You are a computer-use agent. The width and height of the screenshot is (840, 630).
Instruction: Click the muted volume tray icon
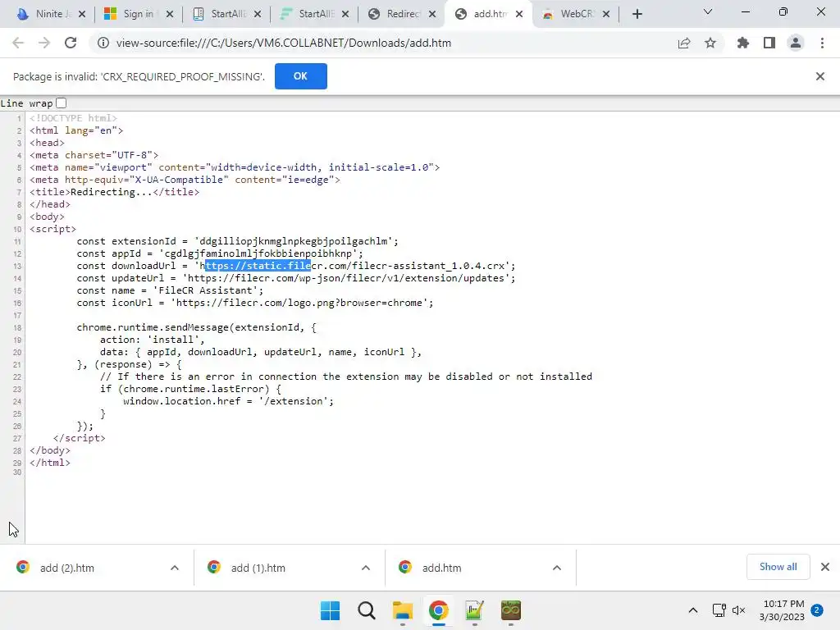pyautogui.click(x=739, y=610)
